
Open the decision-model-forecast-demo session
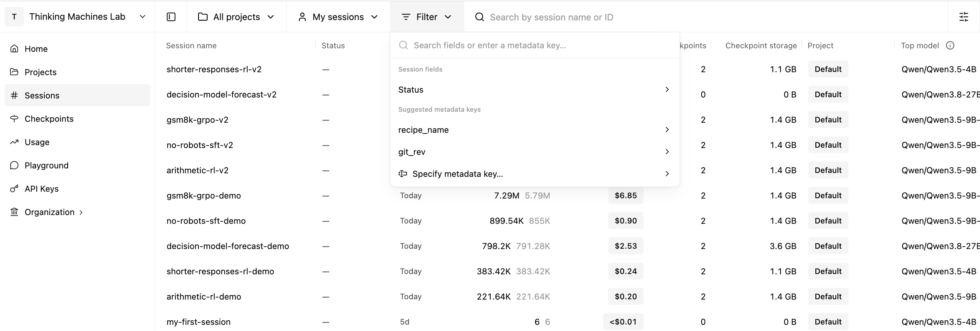227,246
